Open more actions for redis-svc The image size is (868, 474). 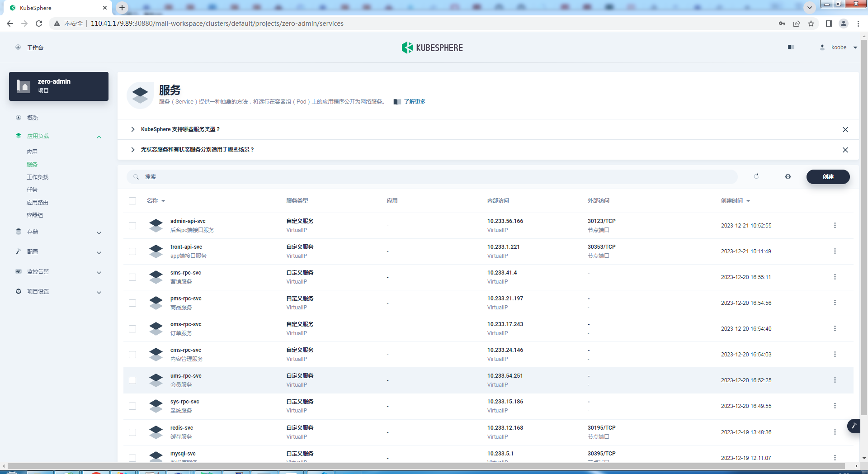(835, 432)
